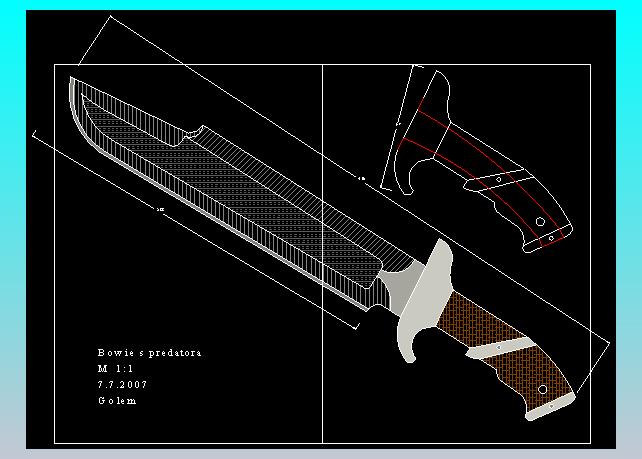Select the large circle on outline handle drawing
This screenshot has height=459, width=642.
(x=540, y=222)
